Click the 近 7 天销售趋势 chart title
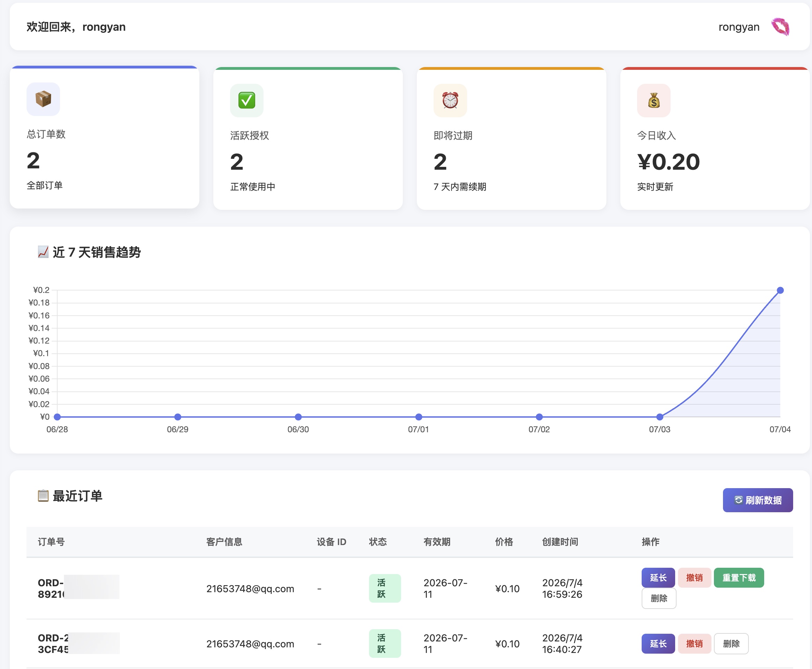812x669 pixels. tap(97, 252)
